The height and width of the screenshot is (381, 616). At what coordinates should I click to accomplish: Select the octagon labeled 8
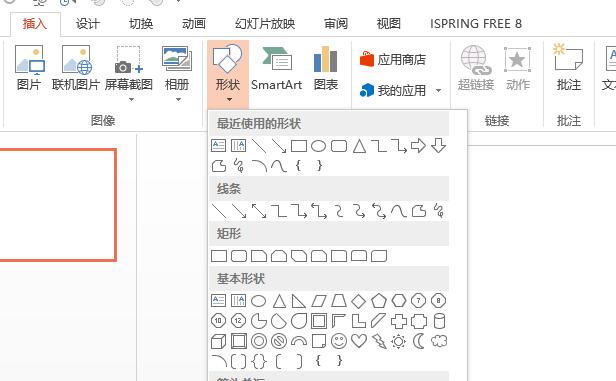[438, 301]
